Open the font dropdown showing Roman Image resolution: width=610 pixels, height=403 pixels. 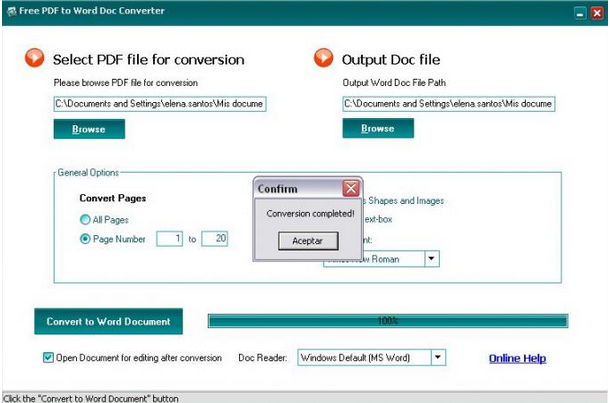tap(431, 259)
